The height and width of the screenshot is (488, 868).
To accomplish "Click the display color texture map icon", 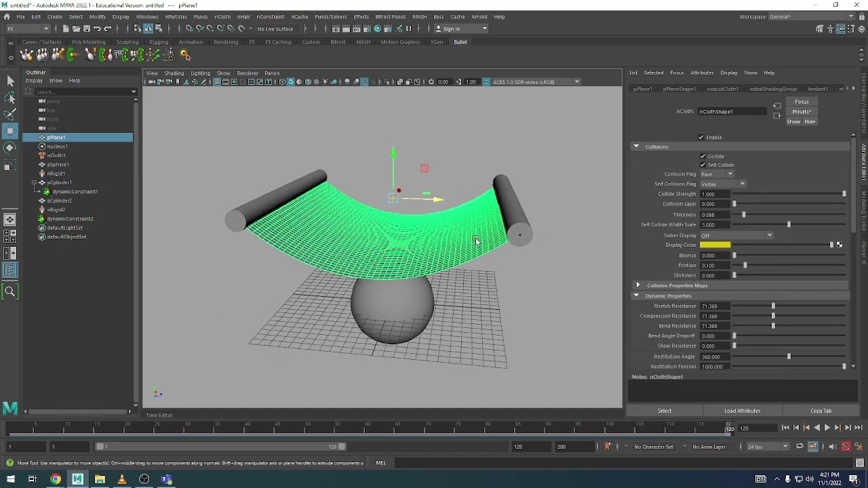I will pos(839,245).
